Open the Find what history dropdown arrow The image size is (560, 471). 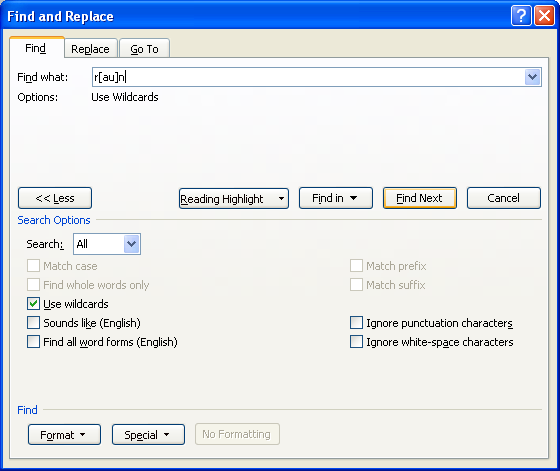point(532,77)
